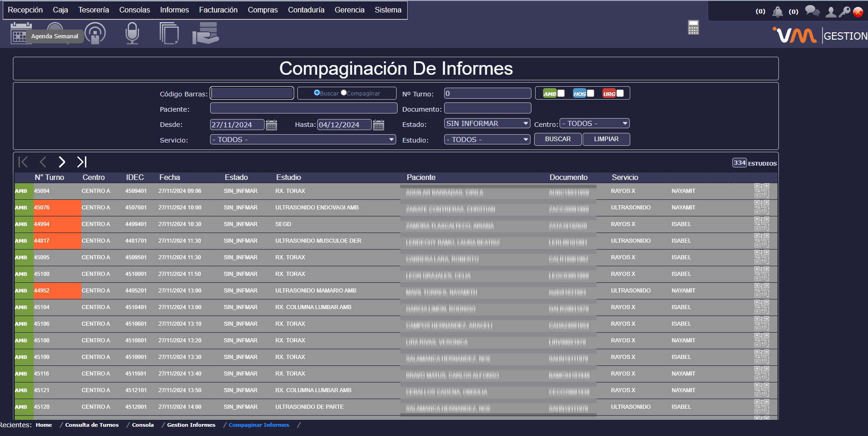The image size is (868, 436).
Task: Open the Estado dropdown showing SIN INFORMAR
Action: [x=487, y=124]
